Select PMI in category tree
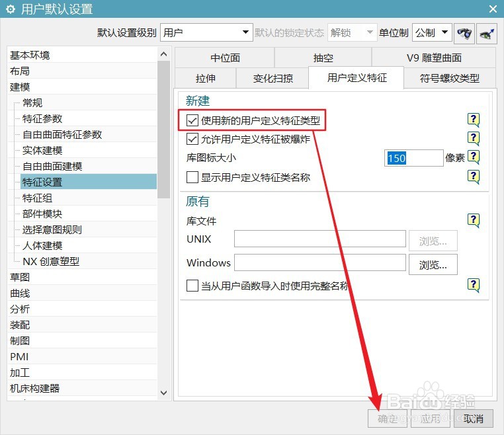 pyautogui.click(x=82, y=356)
